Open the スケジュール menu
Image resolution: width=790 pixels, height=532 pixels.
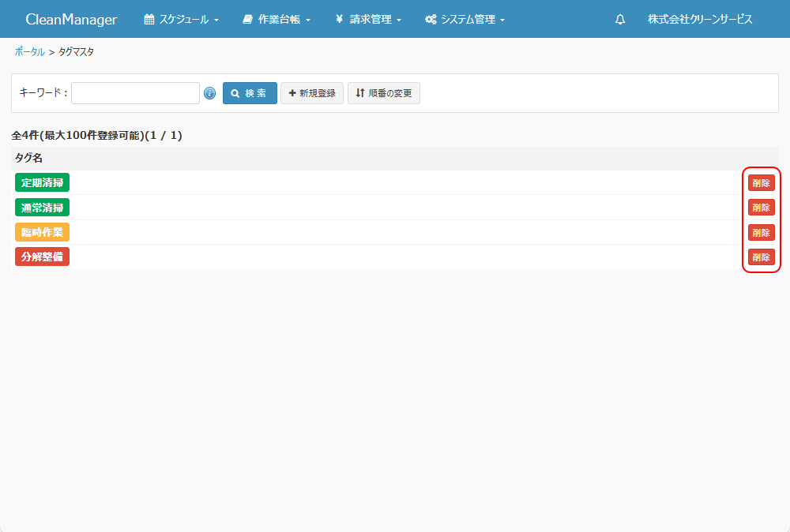pos(182,19)
